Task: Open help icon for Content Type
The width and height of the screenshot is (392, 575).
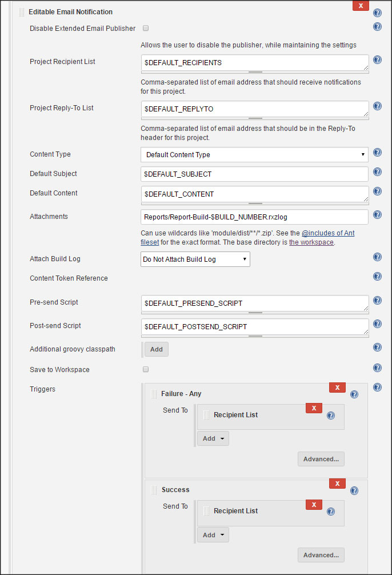Action: (x=377, y=152)
